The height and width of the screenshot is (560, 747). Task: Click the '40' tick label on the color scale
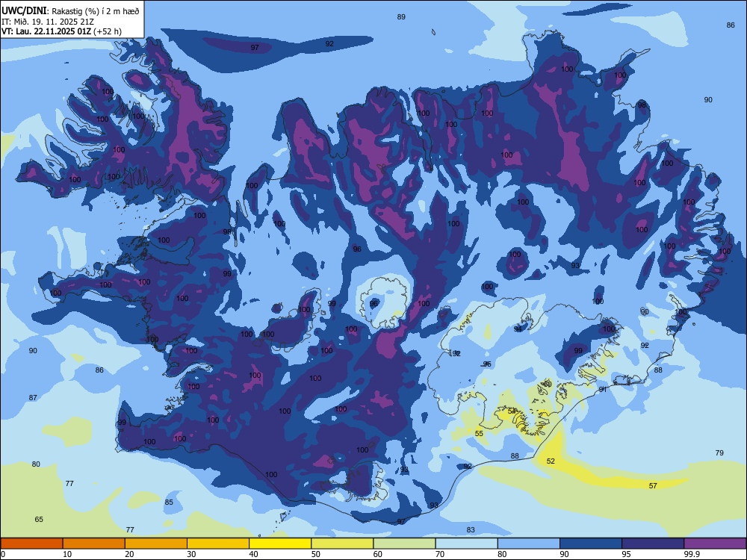(253, 554)
